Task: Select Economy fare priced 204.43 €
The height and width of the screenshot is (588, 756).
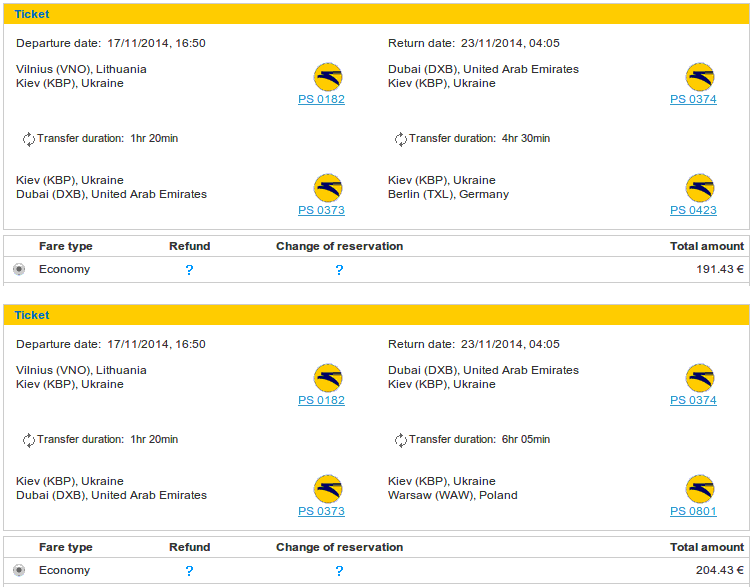Action: pos(19,570)
